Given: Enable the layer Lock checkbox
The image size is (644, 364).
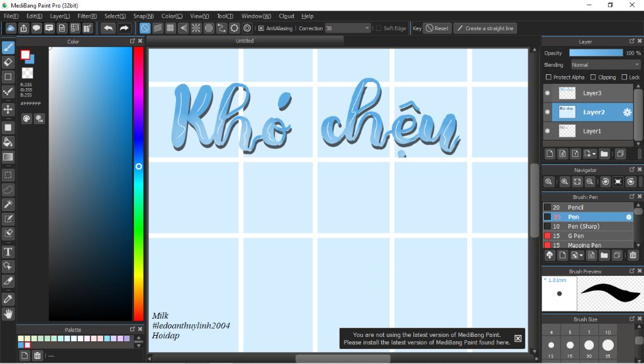Looking at the screenshot, I should (x=625, y=77).
